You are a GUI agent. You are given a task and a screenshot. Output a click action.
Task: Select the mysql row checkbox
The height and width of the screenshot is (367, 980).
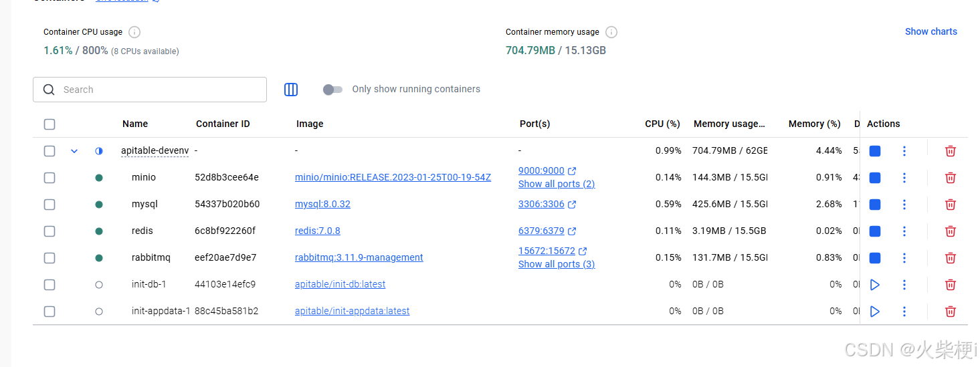tap(50, 205)
